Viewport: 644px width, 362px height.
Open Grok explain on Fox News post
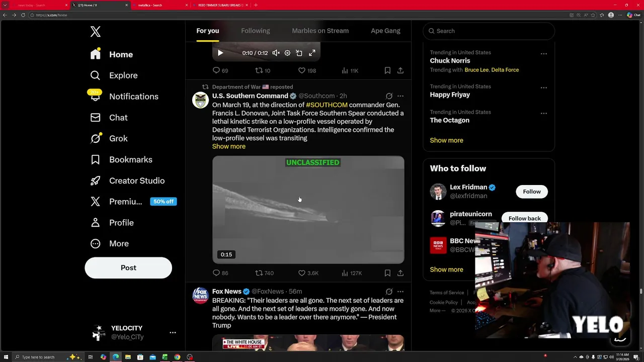pyautogui.click(x=389, y=292)
